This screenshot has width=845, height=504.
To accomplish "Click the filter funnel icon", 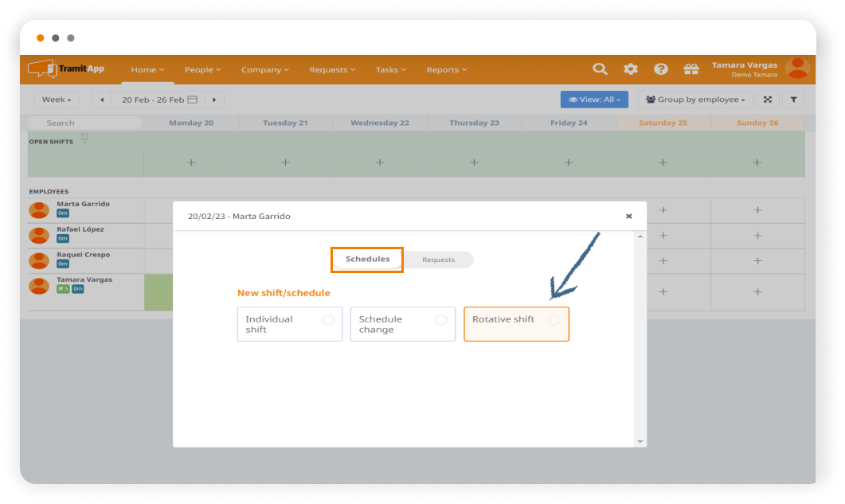I will pos(793,100).
